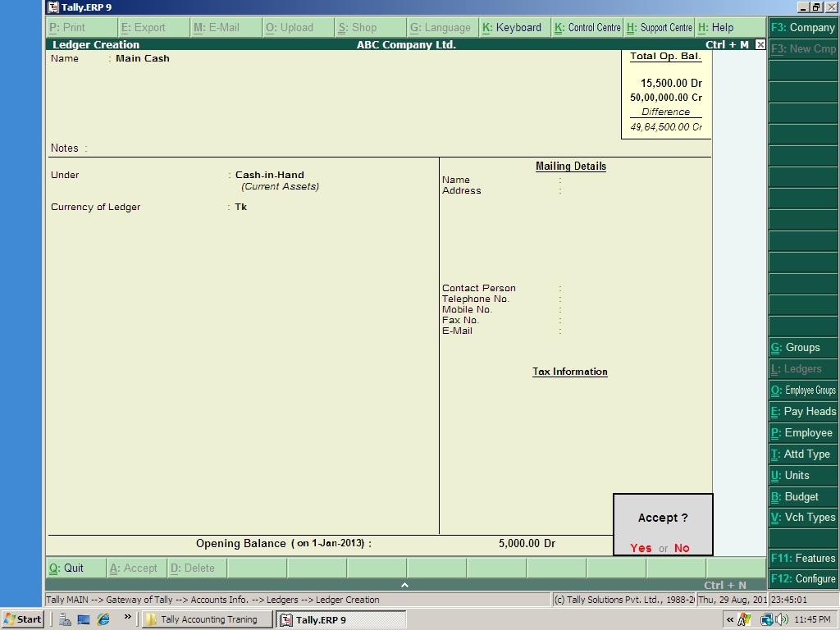
Task: Open H: Support Centre from the menu bar
Action: pos(659,27)
